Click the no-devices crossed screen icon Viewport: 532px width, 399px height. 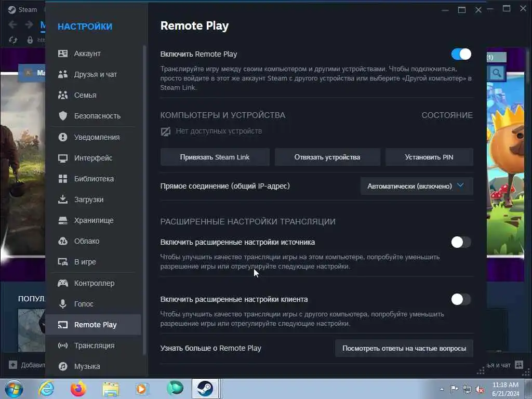click(x=166, y=131)
